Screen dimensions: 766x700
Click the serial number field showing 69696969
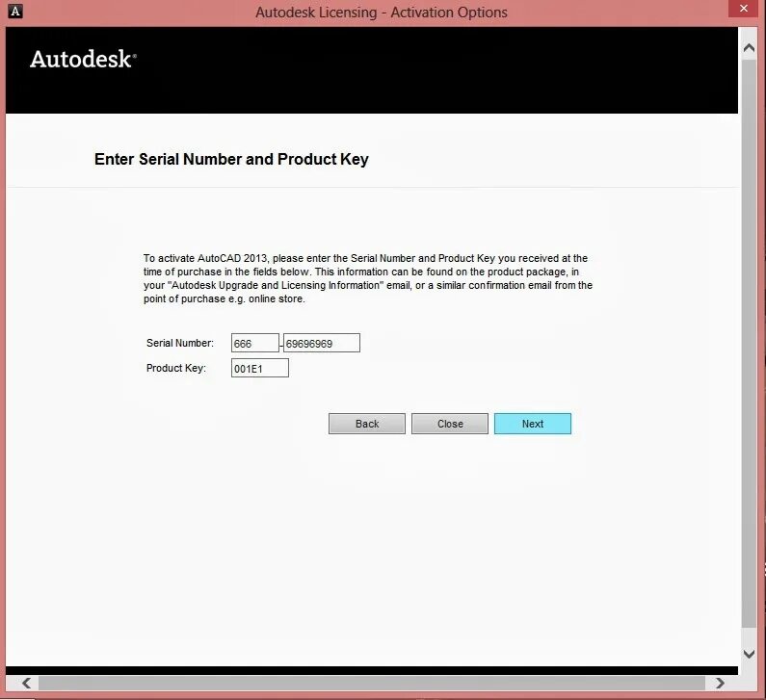322,343
